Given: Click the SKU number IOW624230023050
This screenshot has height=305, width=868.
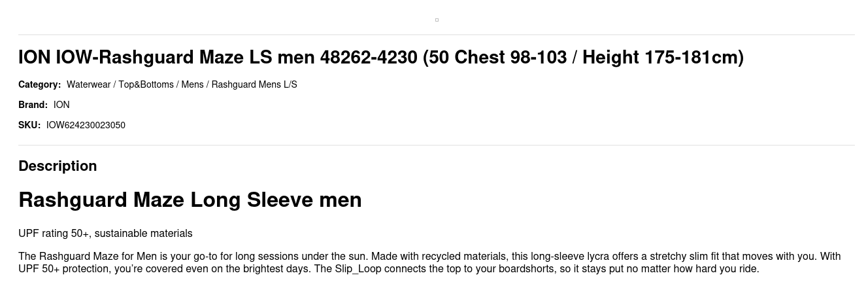Looking at the screenshot, I should 86,125.
